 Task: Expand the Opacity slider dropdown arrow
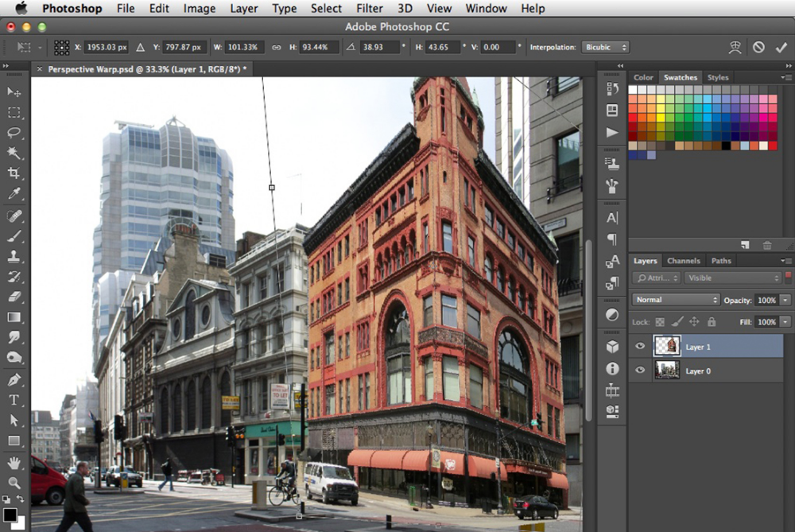tap(785, 300)
